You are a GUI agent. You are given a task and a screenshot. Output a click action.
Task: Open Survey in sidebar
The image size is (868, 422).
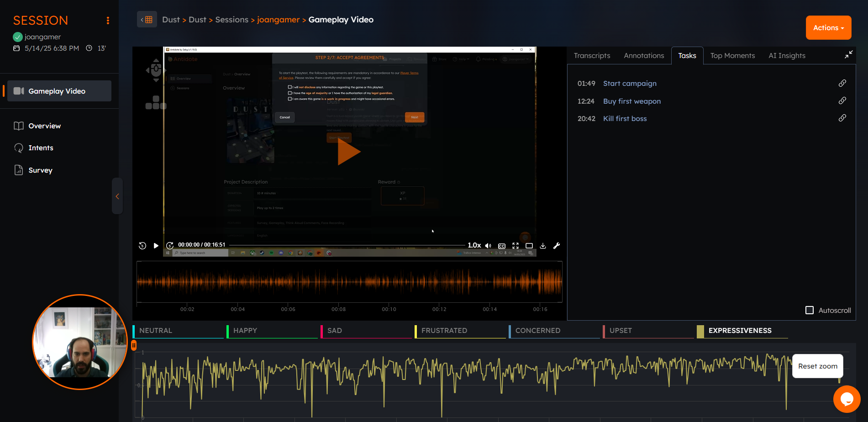point(40,170)
